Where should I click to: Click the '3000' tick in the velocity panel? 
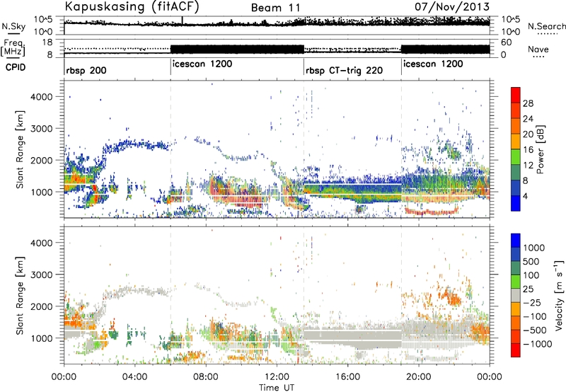coord(41,275)
